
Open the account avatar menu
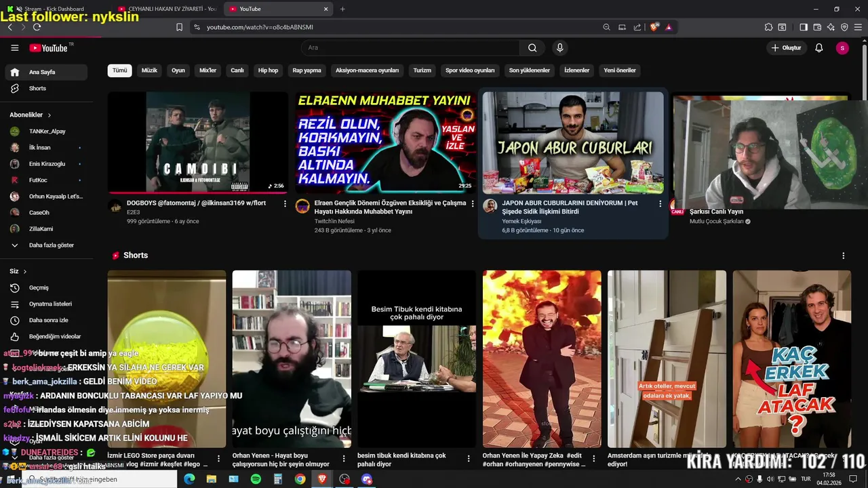pos(842,48)
